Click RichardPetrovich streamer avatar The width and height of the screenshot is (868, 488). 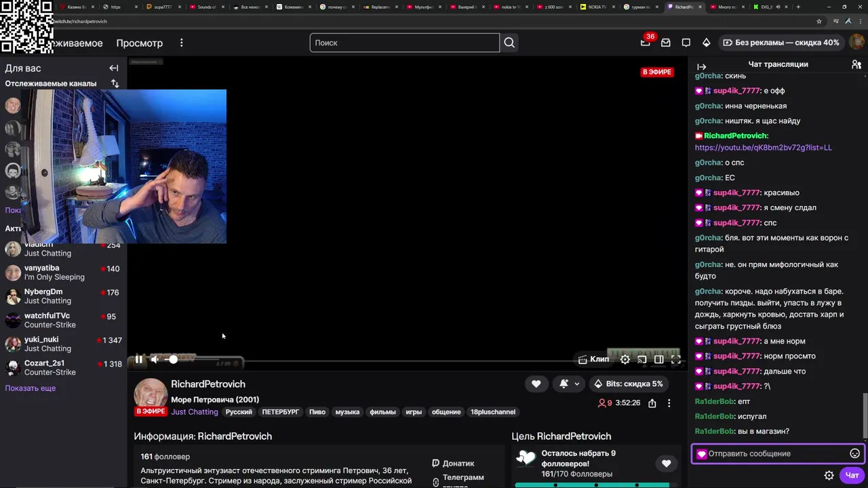151,394
